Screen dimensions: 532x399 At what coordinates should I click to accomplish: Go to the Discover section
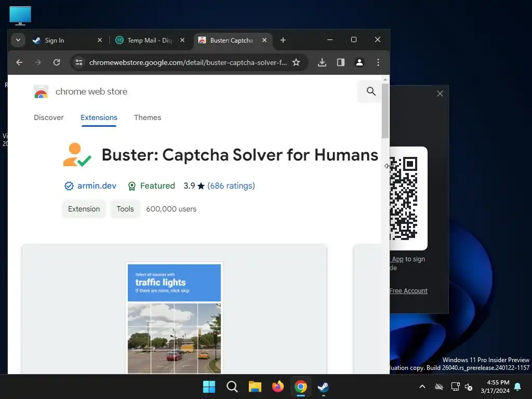[x=48, y=117]
